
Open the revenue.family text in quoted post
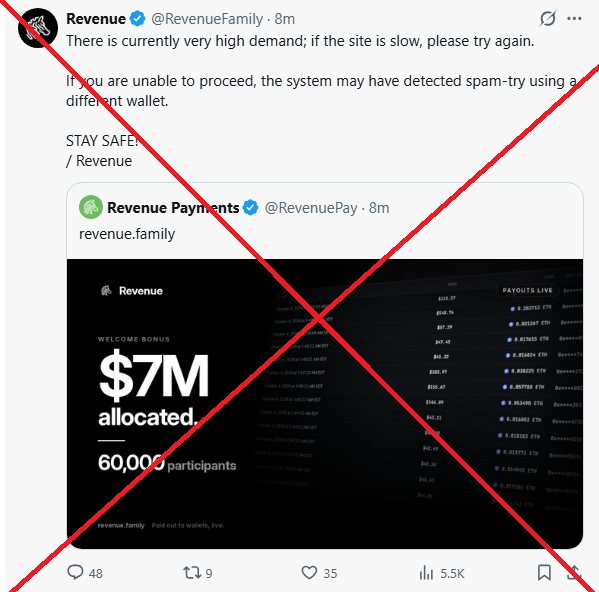(x=127, y=233)
